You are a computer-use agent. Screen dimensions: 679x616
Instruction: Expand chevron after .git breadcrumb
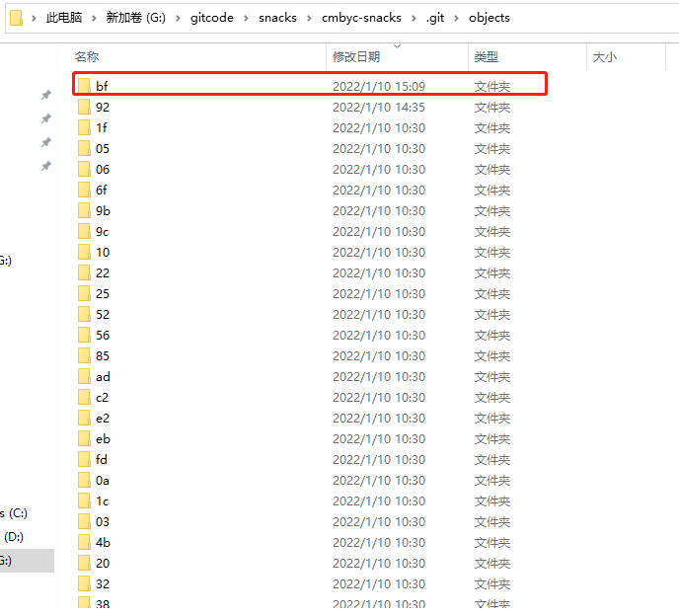[456, 18]
